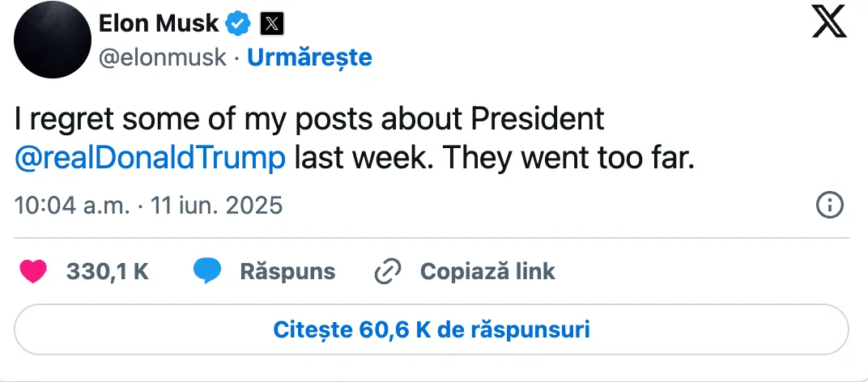
Task: Click the 330,1 K likes count
Action: click(108, 271)
